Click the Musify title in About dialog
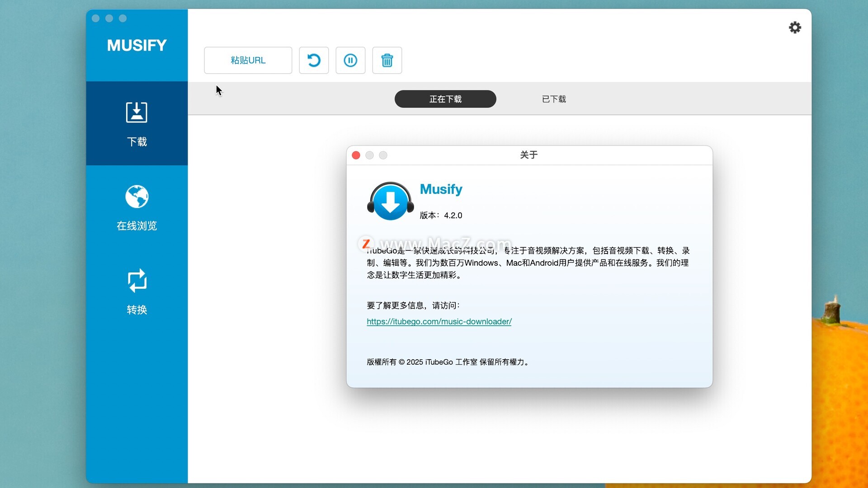The width and height of the screenshot is (868, 488). [x=441, y=189]
